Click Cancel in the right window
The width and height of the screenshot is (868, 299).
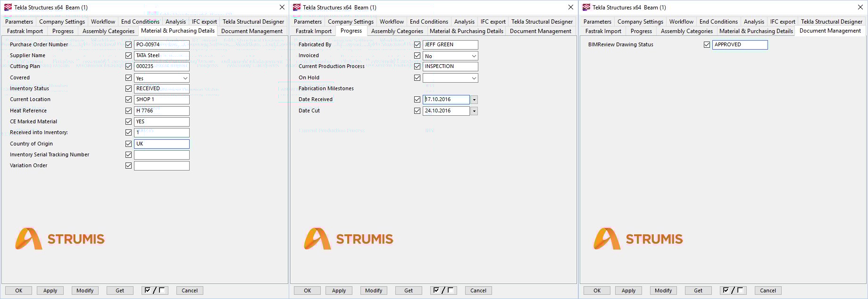(768, 290)
